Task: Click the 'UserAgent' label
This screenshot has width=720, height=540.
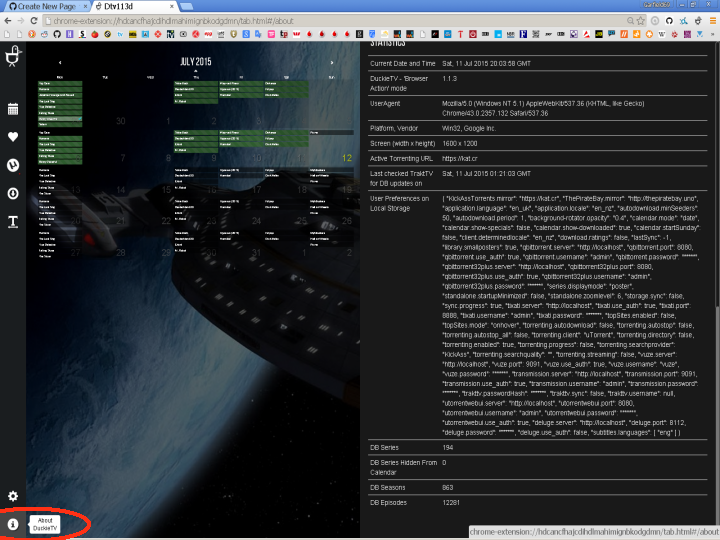Action: point(385,103)
